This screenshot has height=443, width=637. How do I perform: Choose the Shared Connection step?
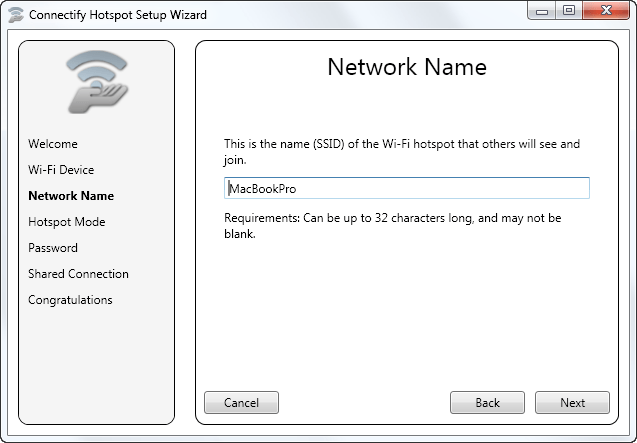(x=78, y=274)
